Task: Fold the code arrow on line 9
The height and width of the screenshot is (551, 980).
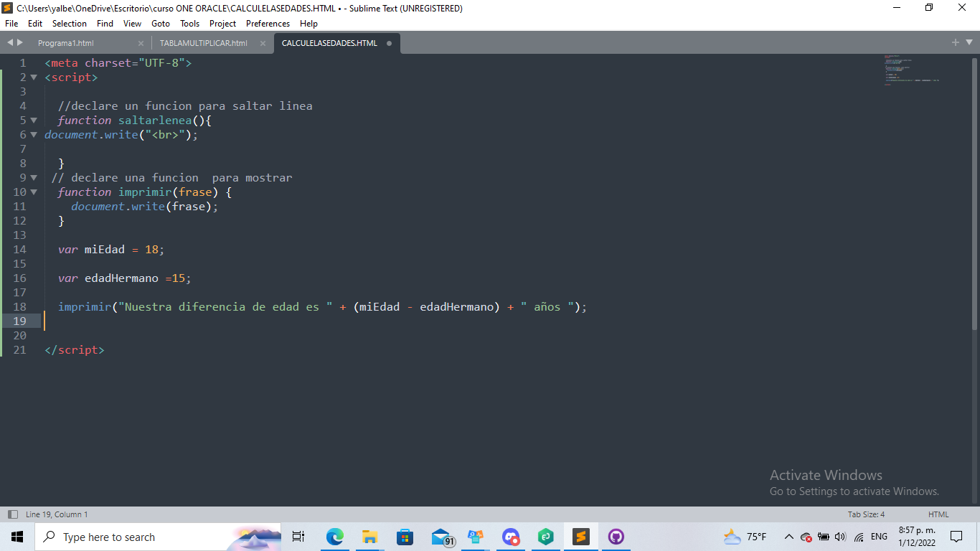Action: (x=34, y=178)
